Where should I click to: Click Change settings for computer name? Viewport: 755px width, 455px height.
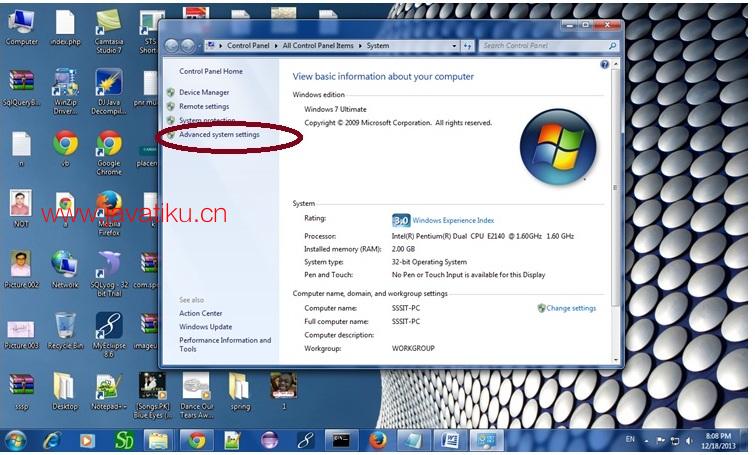(571, 308)
